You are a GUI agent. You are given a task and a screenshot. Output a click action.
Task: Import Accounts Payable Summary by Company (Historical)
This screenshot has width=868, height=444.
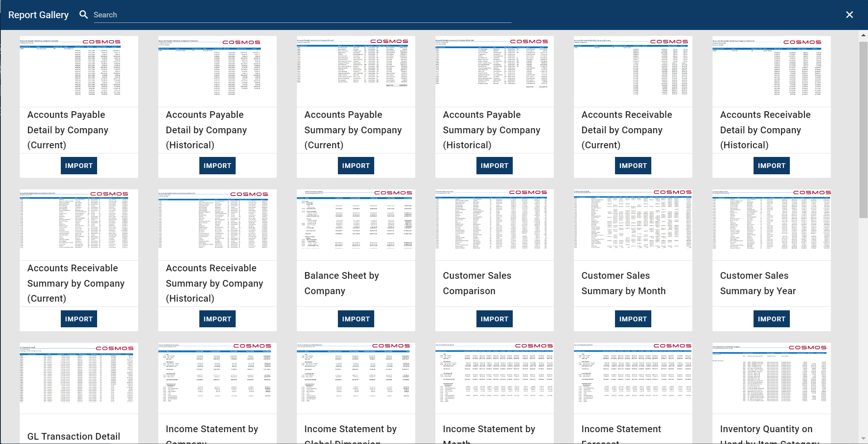[495, 166]
